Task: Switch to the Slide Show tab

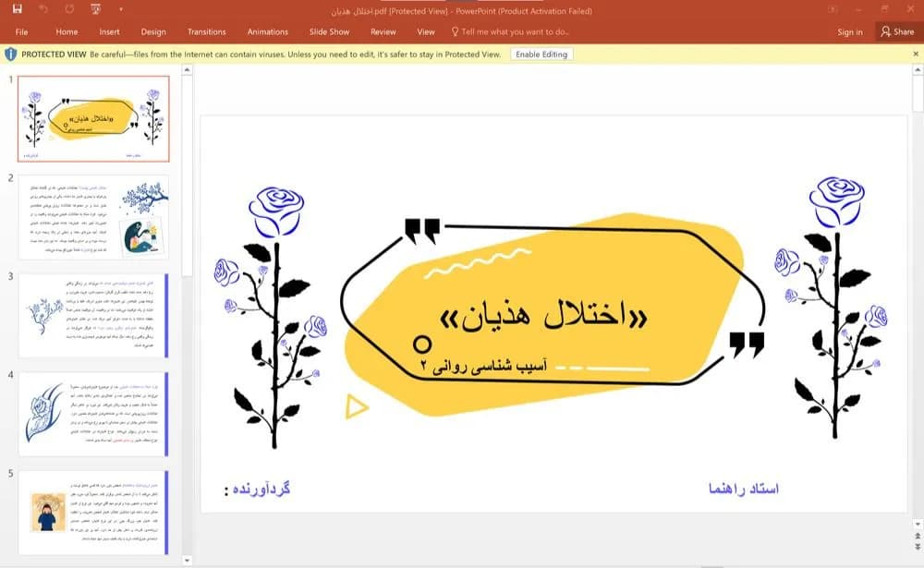Action: [x=330, y=31]
